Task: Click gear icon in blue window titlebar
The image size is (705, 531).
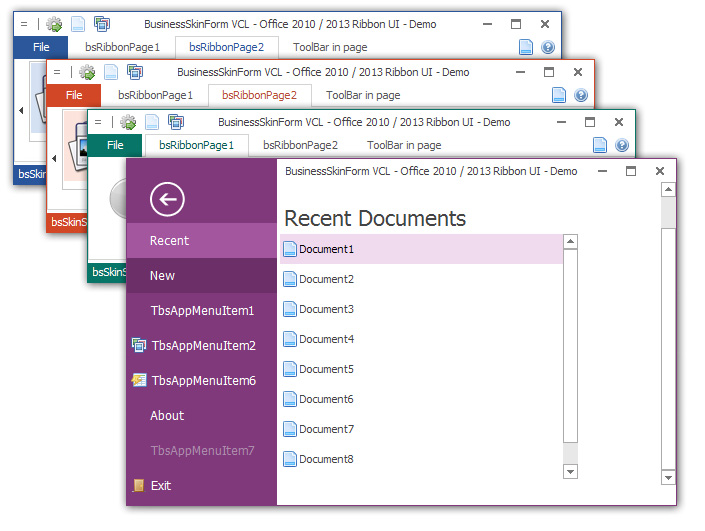Action: coord(54,24)
